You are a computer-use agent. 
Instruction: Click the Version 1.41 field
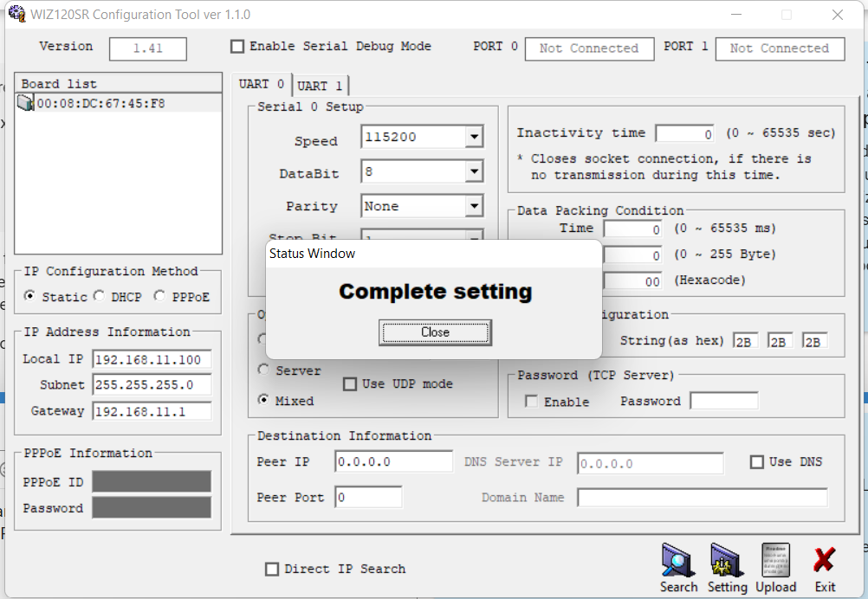148,48
